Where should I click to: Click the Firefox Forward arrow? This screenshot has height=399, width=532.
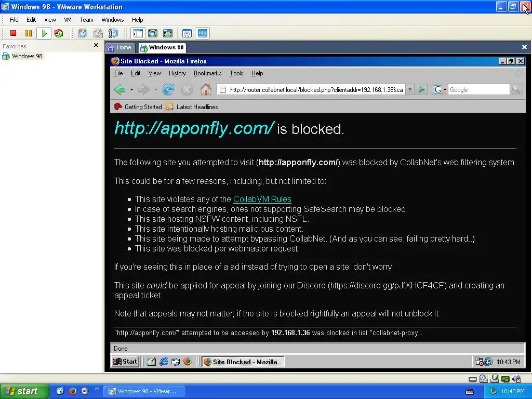[x=144, y=89]
